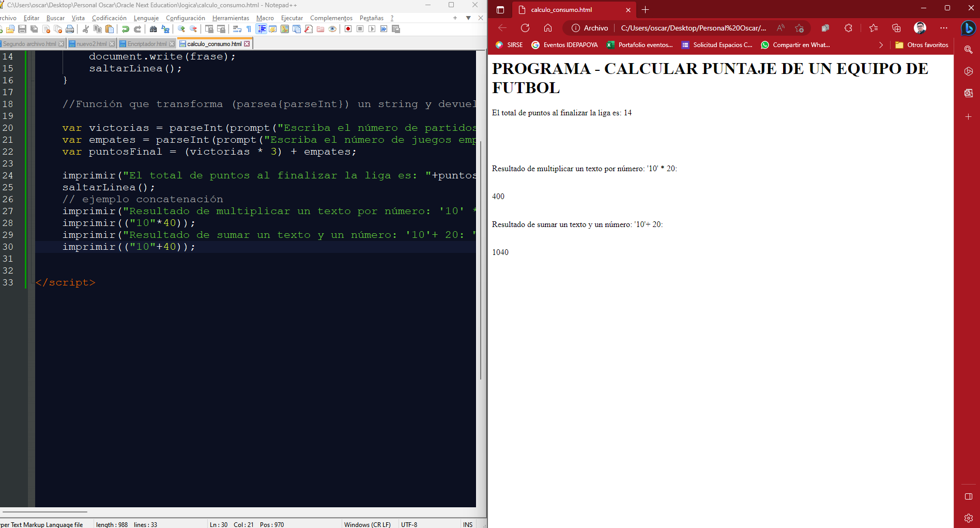Toggle the Indent Guide toolbar button
The width and height of the screenshot is (980, 528).
pos(262,29)
